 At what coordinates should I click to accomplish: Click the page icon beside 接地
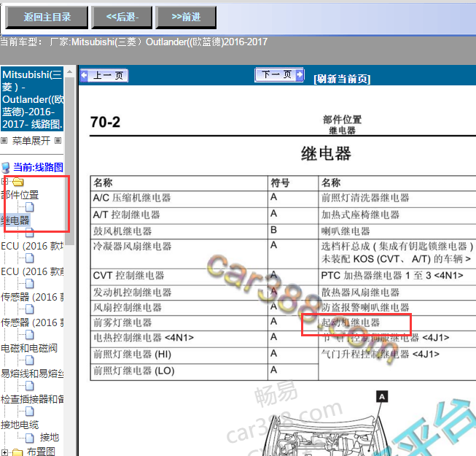pos(29,438)
